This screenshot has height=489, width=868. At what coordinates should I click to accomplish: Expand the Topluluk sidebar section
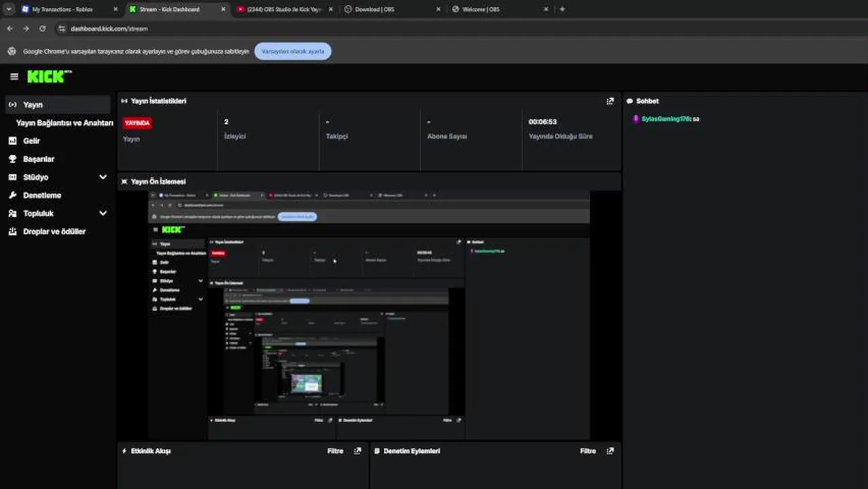click(103, 213)
